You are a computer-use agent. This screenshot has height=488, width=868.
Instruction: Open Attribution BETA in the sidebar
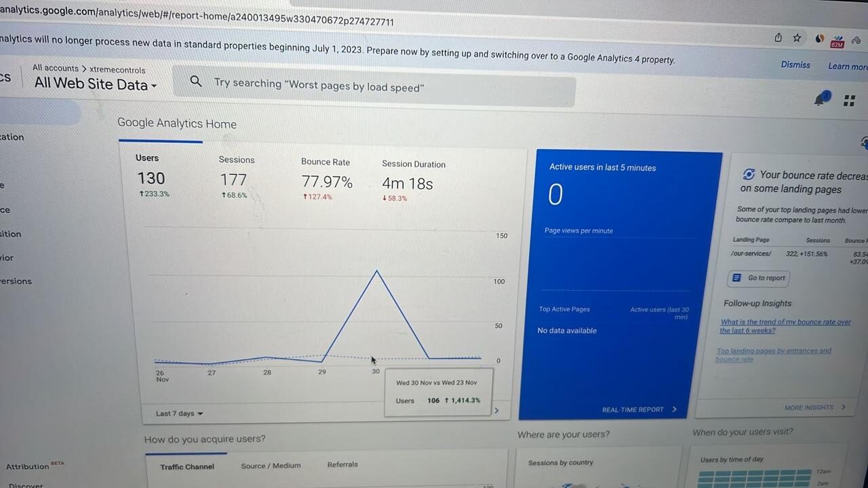pyautogui.click(x=35, y=466)
